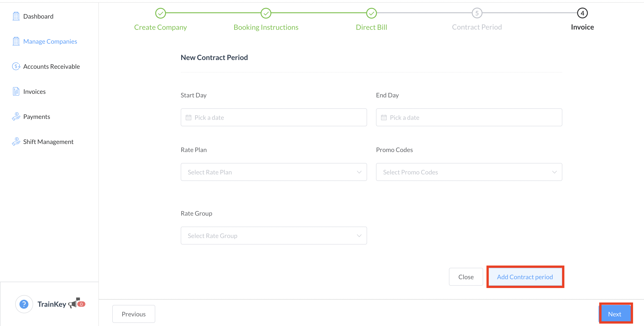
Task: Click the Close button
Action: click(466, 277)
